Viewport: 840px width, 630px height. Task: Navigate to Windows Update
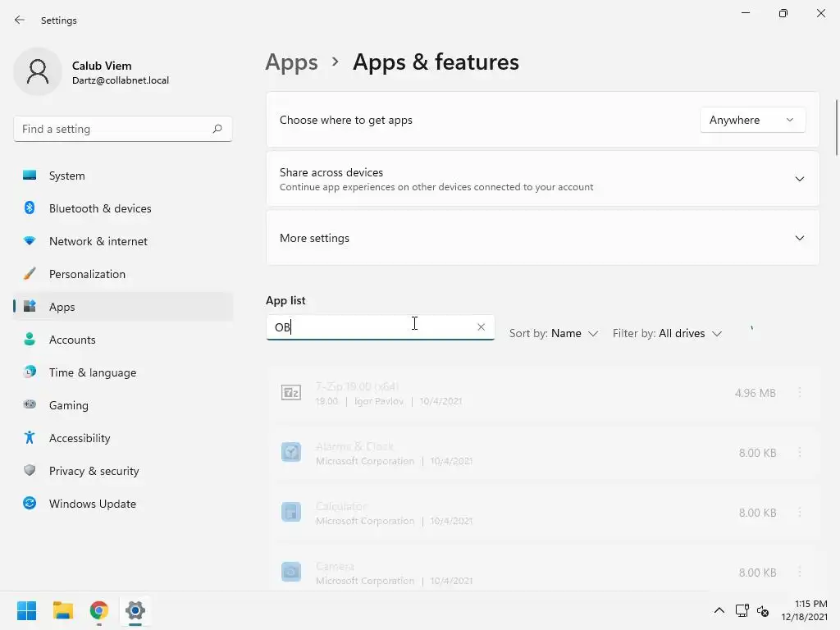coord(92,504)
